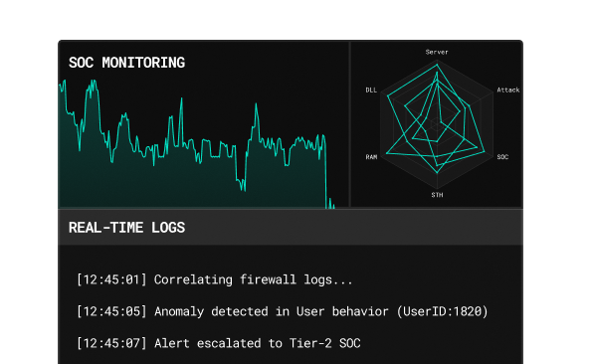Click the DLL label on radar chart

click(x=371, y=90)
